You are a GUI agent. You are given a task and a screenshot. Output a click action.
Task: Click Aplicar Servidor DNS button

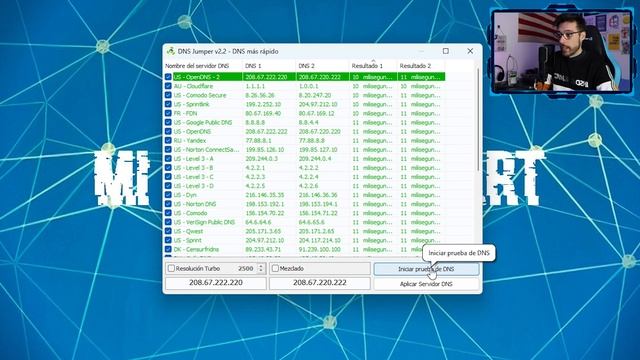(x=426, y=284)
